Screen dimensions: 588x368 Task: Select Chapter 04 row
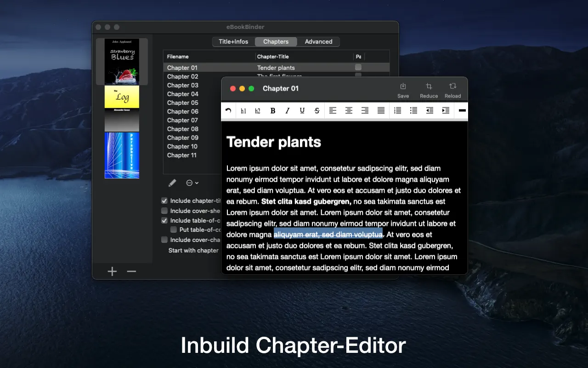(x=192, y=94)
